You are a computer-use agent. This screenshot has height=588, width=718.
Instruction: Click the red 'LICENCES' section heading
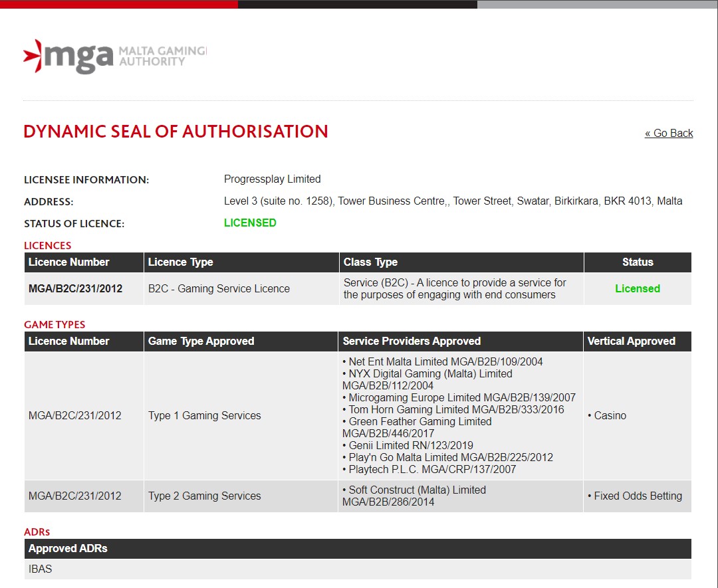tap(47, 245)
